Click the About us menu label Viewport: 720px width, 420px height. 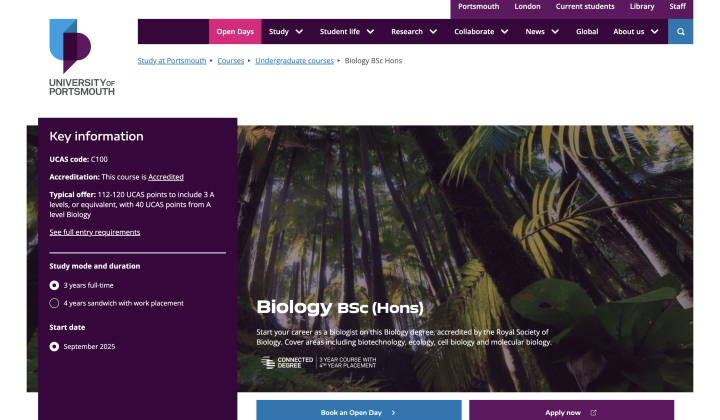point(629,32)
